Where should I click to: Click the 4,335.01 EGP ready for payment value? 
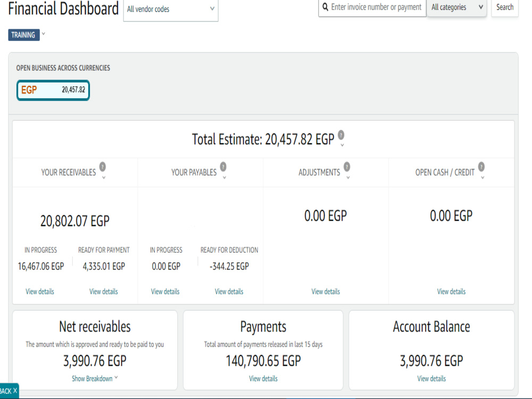point(104,267)
